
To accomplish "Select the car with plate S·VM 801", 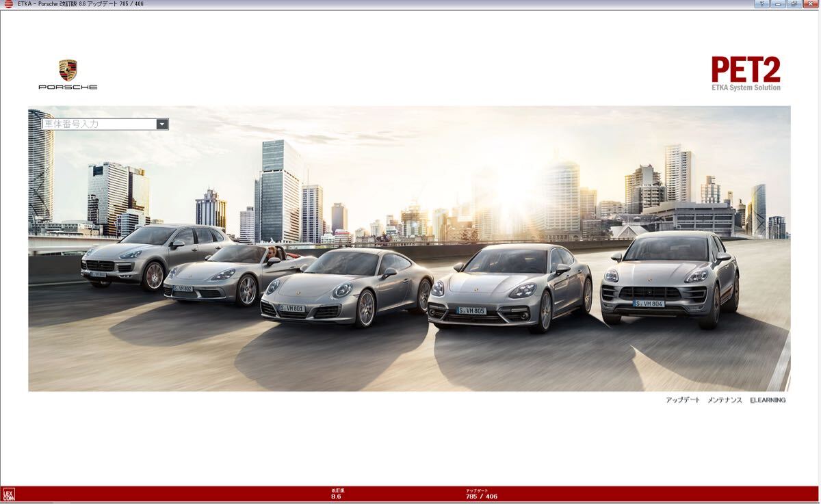I will click(x=346, y=287).
